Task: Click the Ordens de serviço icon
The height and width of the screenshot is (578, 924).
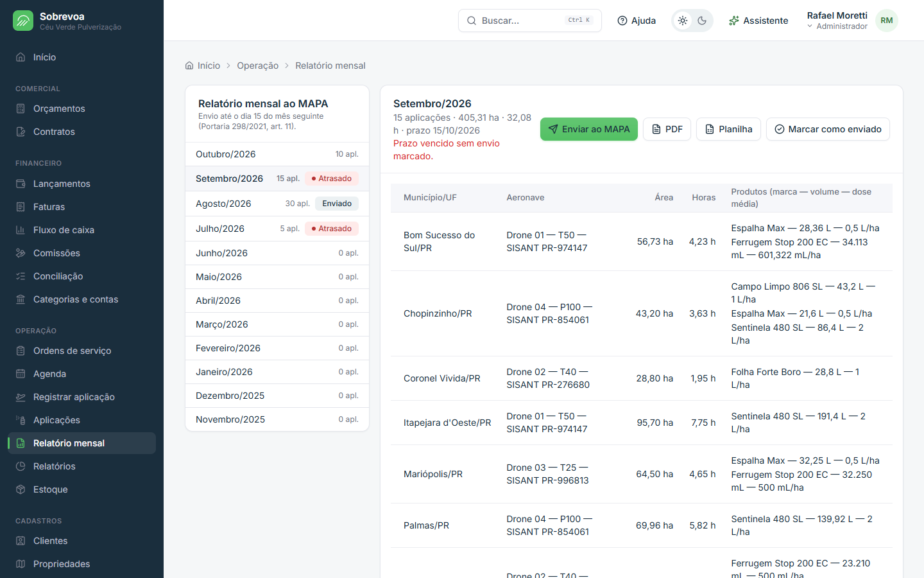Action: coord(21,351)
